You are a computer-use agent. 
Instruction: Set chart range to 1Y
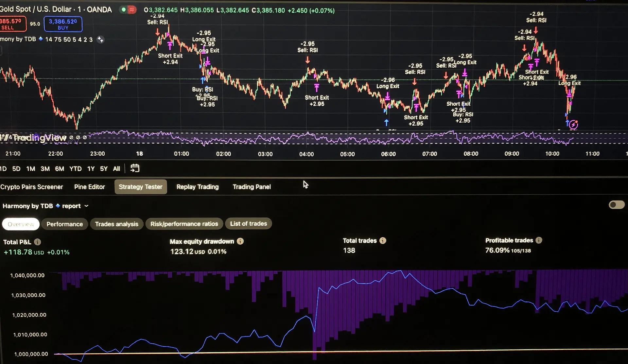point(91,169)
